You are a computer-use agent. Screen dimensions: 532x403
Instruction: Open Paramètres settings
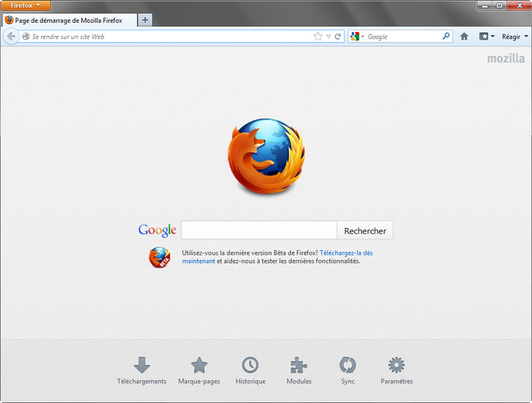click(x=397, y=370)
